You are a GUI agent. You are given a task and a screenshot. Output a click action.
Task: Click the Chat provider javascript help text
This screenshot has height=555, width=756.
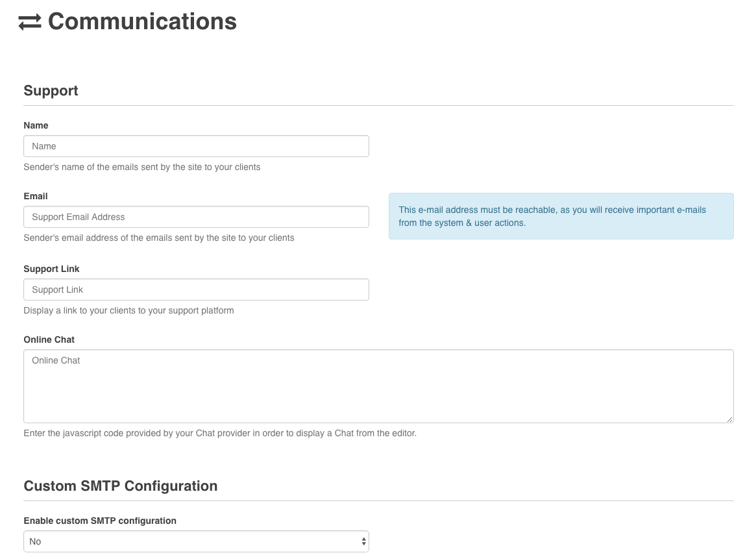(x=219, y=433)
